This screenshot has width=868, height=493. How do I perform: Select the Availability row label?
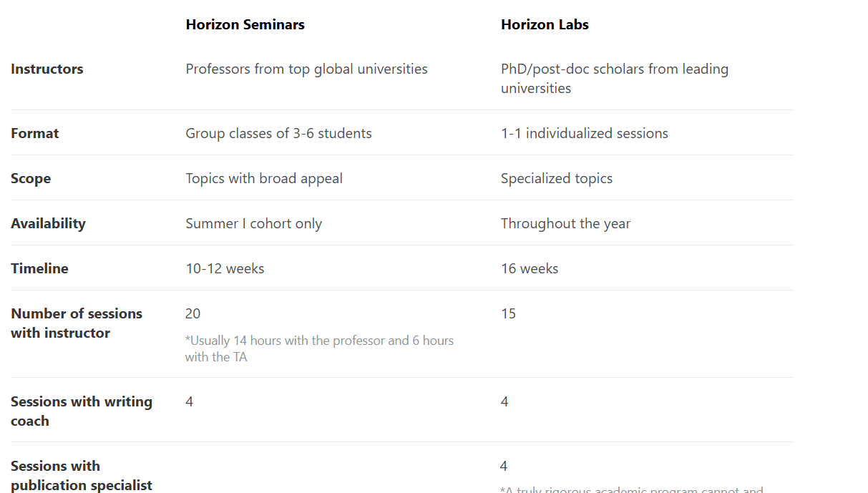[48, 224]
